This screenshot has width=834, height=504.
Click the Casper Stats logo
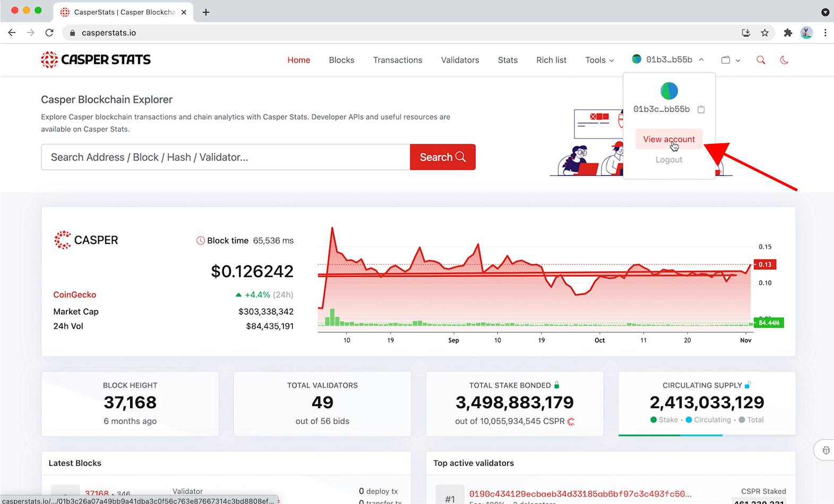click(x=96, y=60)
